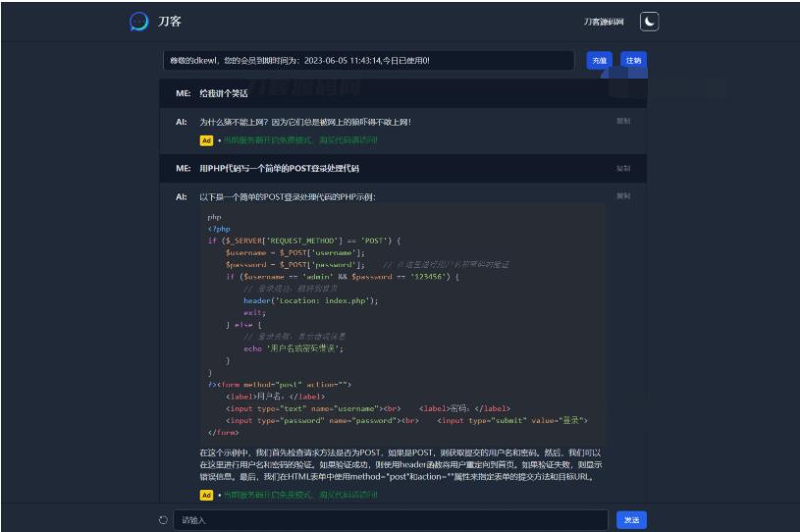Click the membership expiry notice bar
Screen dimensions: 800x532
click(x=368, y=61)
